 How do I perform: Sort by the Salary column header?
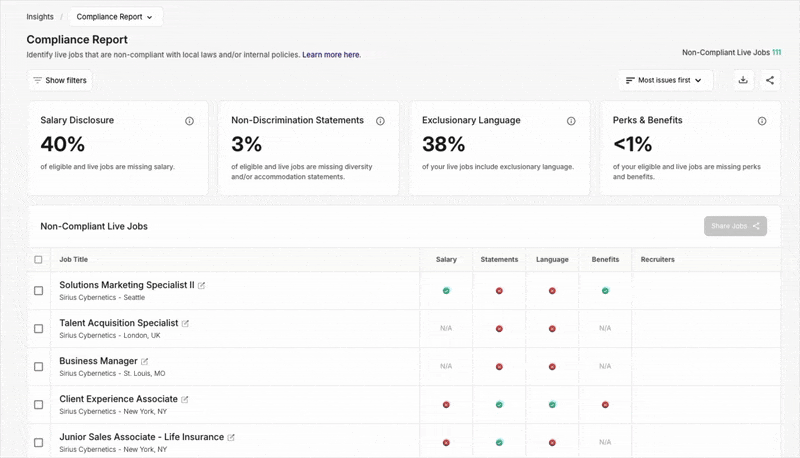pyautogui.click(x=446, y=260)
